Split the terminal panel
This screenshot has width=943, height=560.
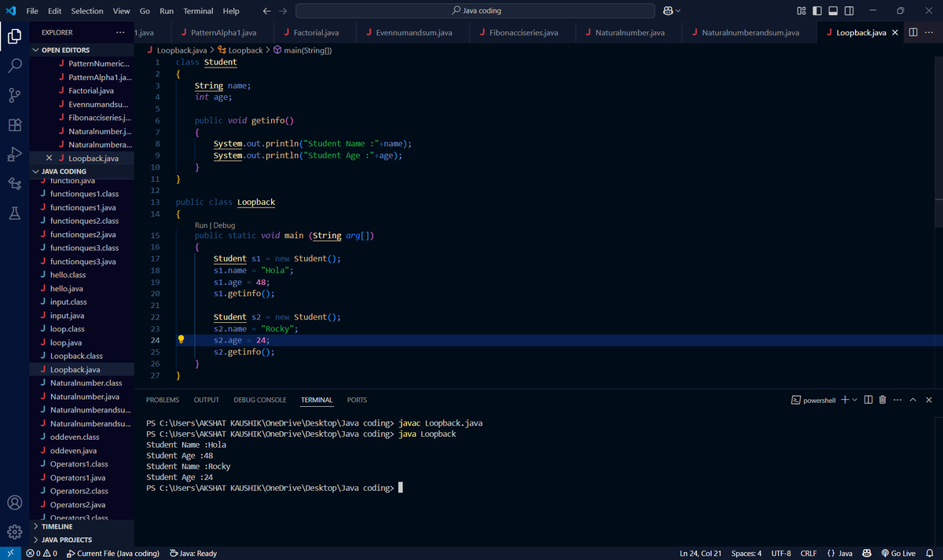tap(868, 400)
